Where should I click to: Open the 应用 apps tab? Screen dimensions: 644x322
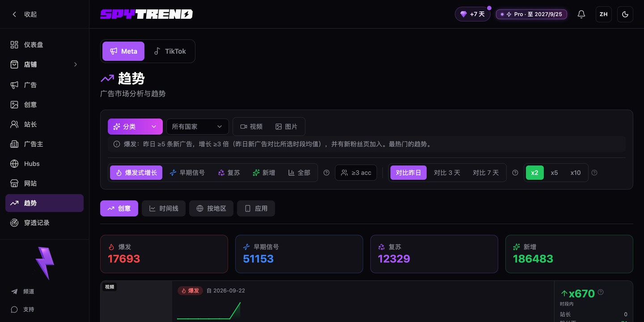click(256, 208)
